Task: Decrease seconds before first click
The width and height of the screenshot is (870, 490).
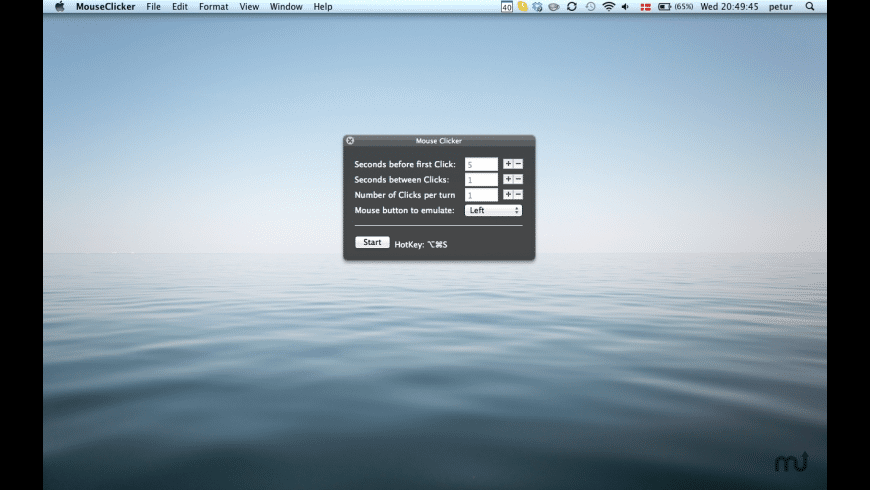Action: tap(518, 164)
